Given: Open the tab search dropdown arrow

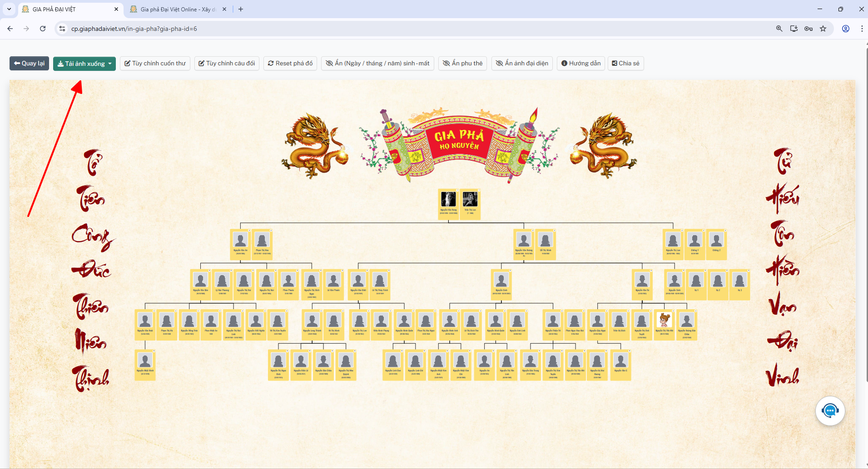Looking at the screenshot, I should tap(9, 9).
